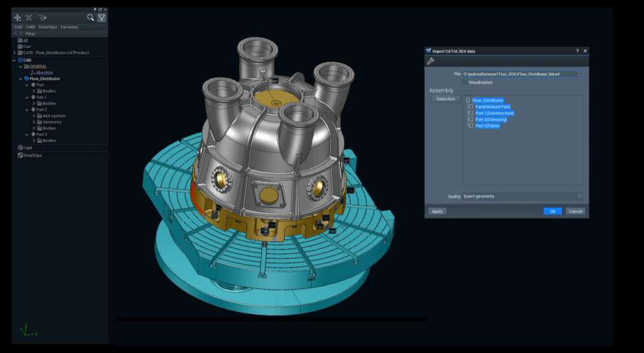This screenshot has width=644, height=353.
Task: Switch to the CAM tab
Action: pos(30,27)
